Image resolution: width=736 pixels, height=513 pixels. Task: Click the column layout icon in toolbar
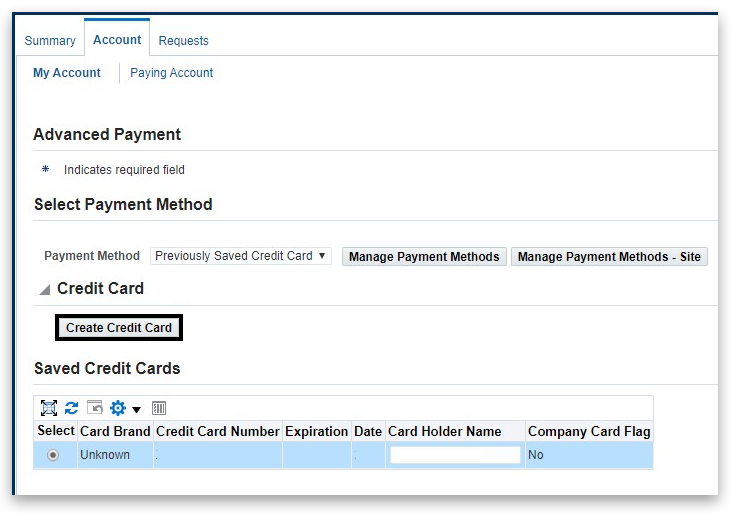pyautogui.click(x=159, y=408)
